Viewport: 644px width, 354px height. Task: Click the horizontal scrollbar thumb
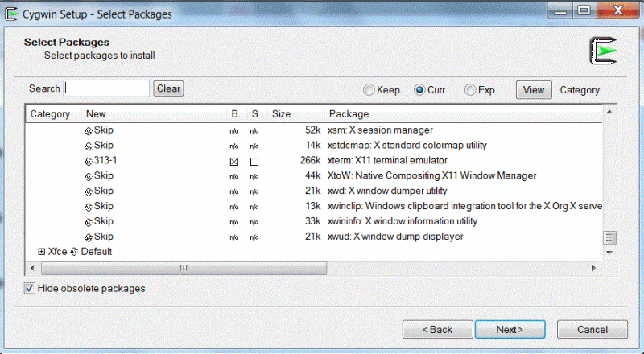(184, 268)
